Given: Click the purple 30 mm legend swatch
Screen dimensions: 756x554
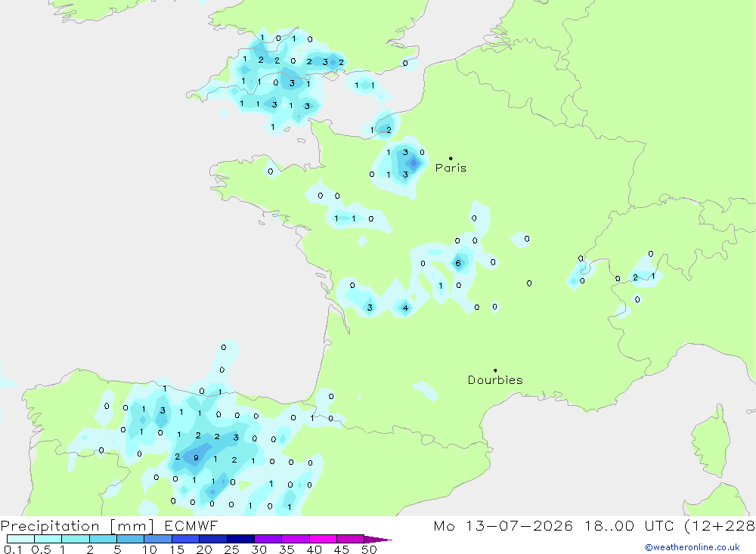Looking at the screenshot, I should (268, 539).
